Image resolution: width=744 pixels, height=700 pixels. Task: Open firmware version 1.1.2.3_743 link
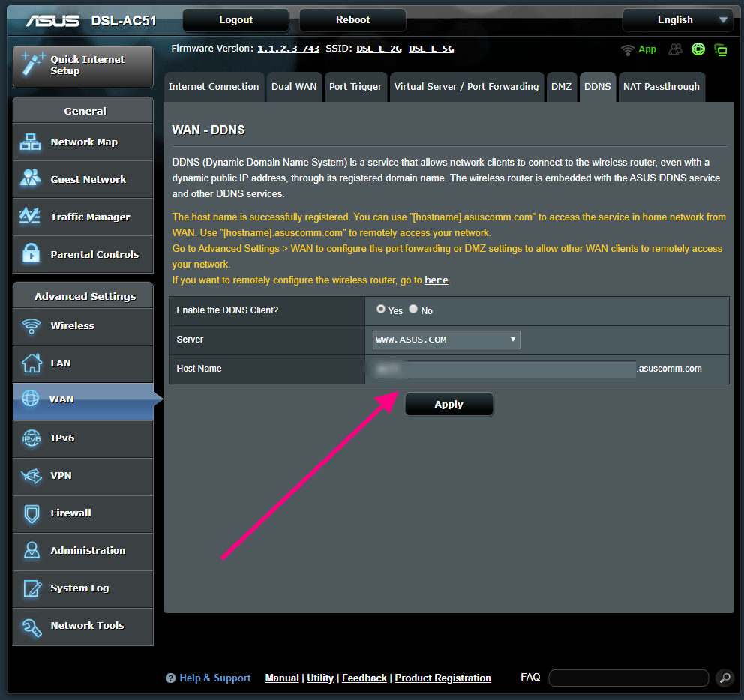[x=289, y=49]
